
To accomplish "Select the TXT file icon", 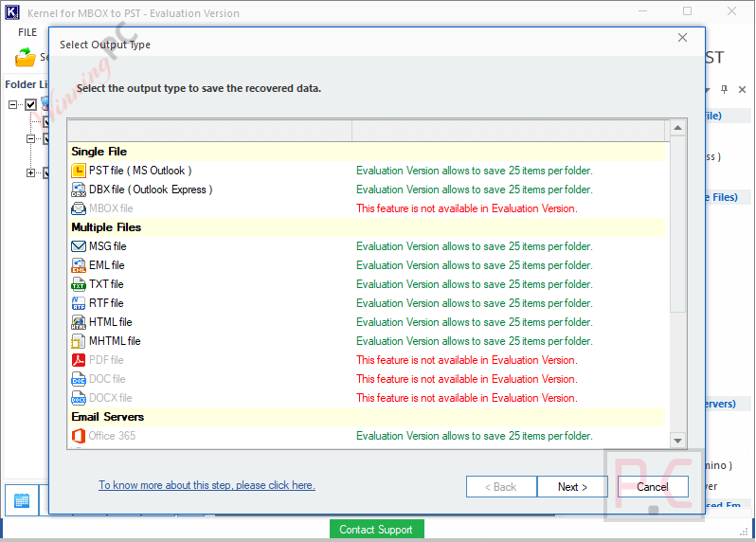I will (79, 284).
